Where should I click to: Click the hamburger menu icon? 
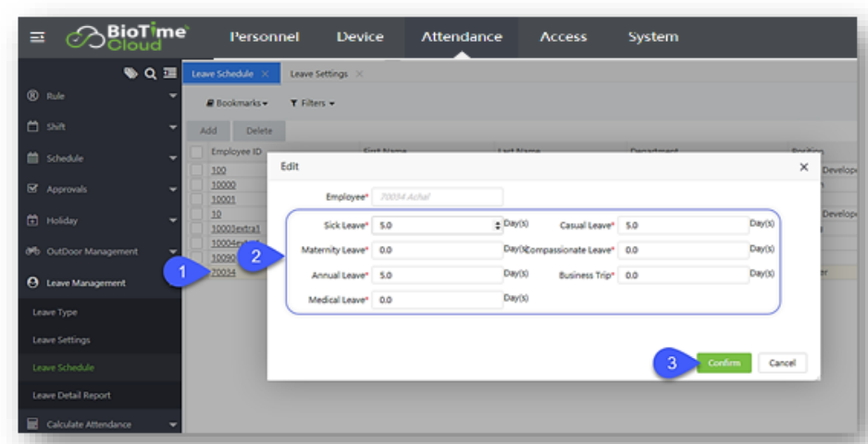click(x=37, y=38)
